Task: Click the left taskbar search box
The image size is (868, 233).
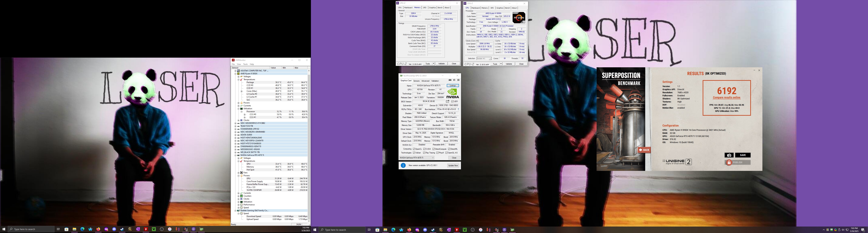Action: click(31, 229)
